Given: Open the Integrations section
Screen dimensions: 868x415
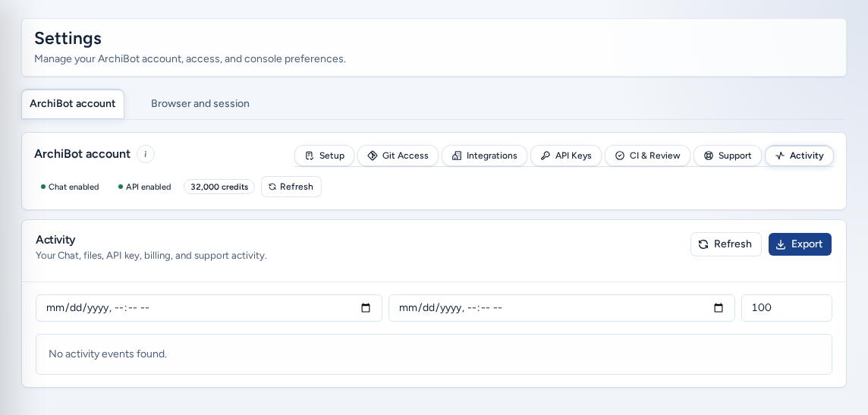Looking at the screenshot, I should coord(484,156).
